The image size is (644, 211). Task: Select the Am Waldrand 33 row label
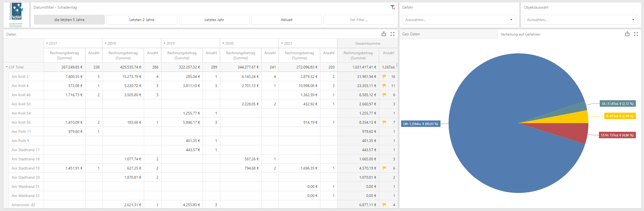25,196
